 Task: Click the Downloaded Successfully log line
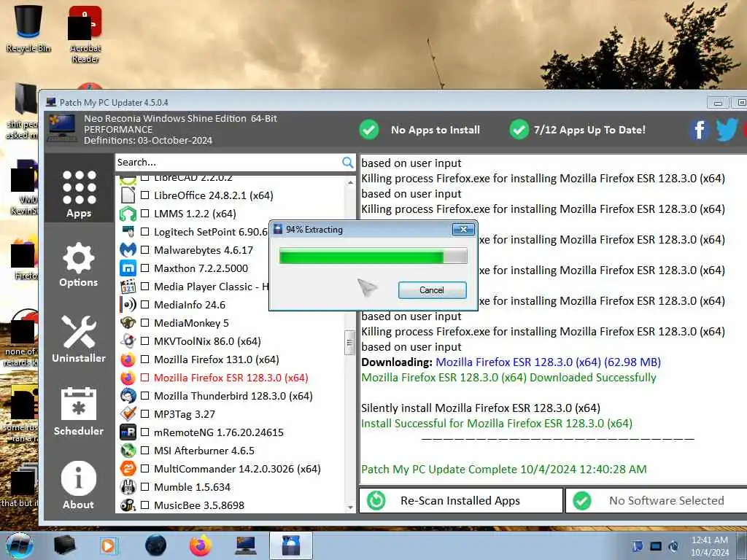pos(508,377)
